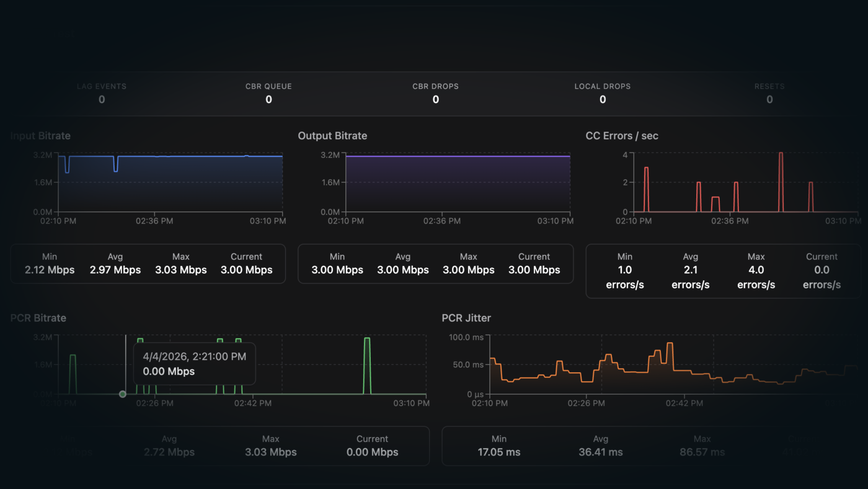
Task: Click the CBR QUEUE counter
Action: 268,93
